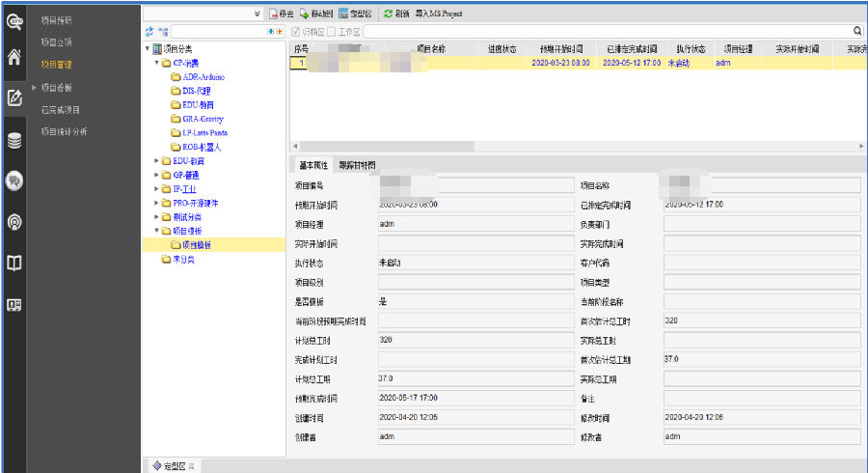Toggle the 归档区 checkbox
Screen dimensions: 868x473
point(296,32)
